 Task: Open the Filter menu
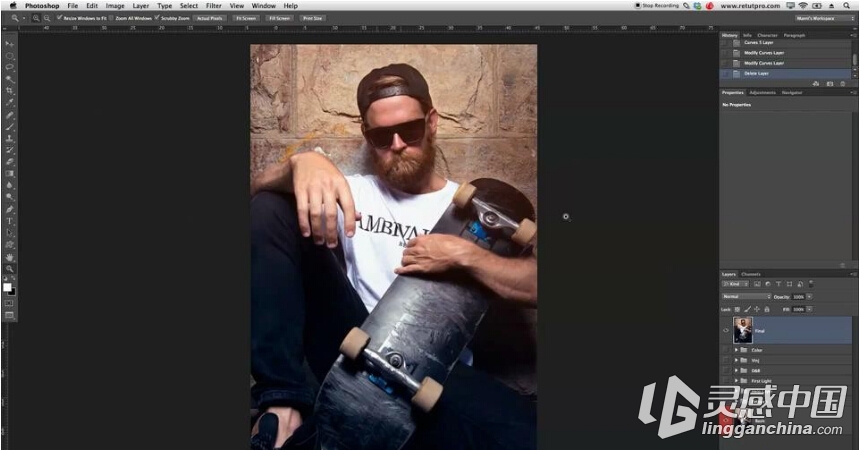pos(214,5)
